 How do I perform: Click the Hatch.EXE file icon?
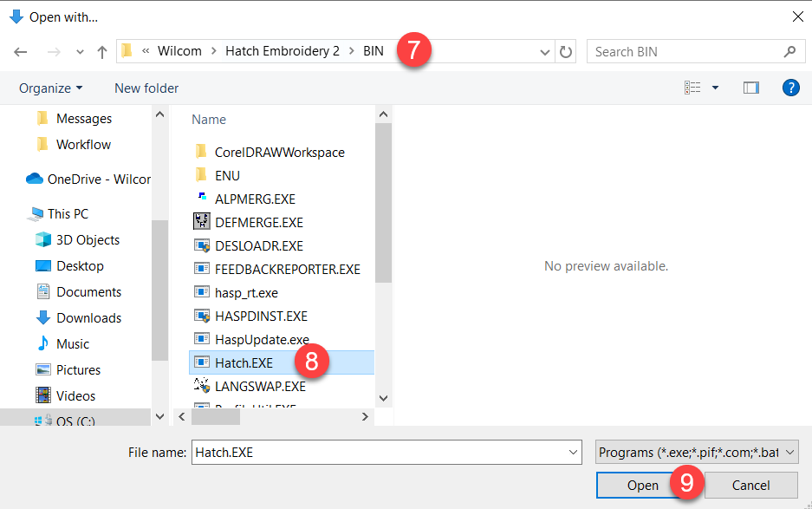201,362
